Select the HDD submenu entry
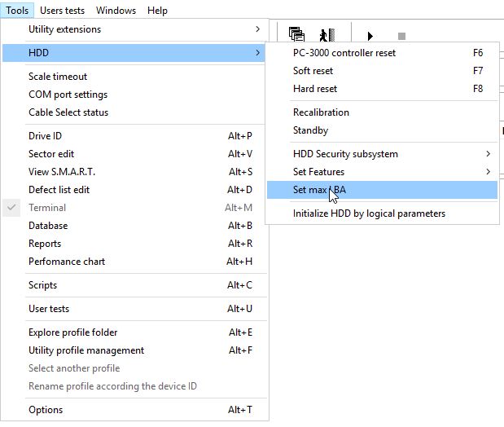 (134, 53)
